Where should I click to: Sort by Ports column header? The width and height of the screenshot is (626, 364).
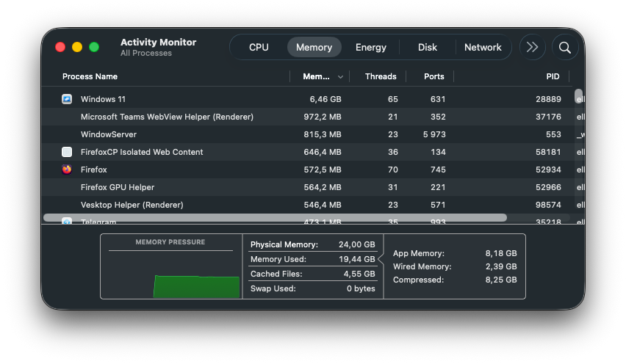pyautogui.click(x=434, y=76)
